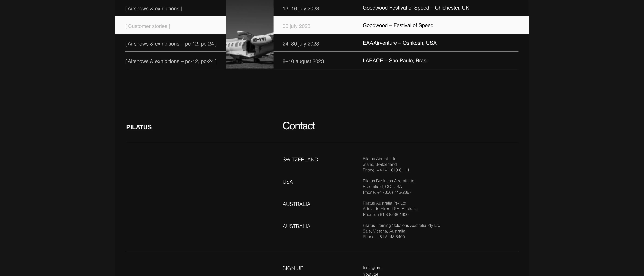Screen dimensions: 644x276
Task: Click Broomfield, CO, USA address line
Action: click(x=382, y=187)
